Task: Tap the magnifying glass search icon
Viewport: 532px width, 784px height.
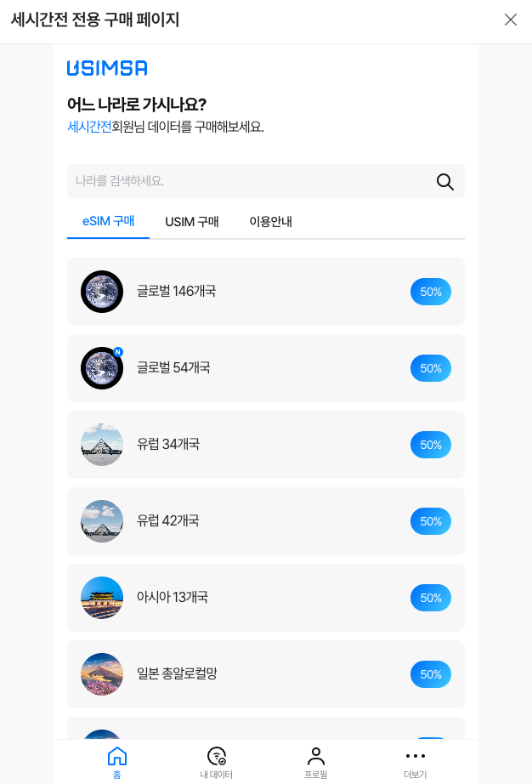Action: (x=445, y=181)
